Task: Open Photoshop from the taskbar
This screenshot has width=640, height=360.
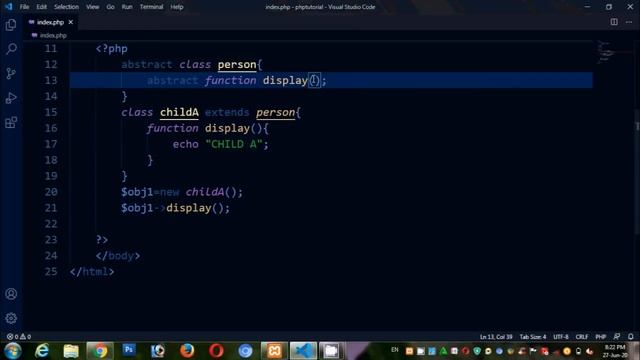Action: pos(129,350)
